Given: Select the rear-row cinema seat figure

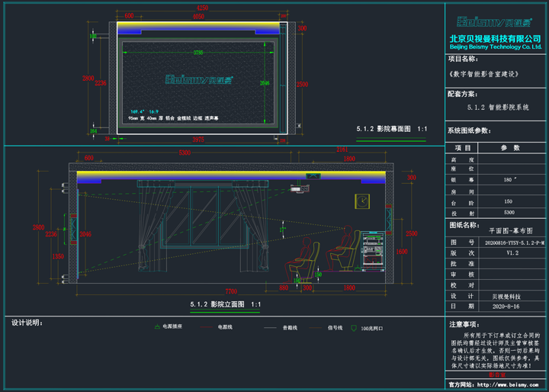Looking at the screenshot, I should click(x=343, y=249).
